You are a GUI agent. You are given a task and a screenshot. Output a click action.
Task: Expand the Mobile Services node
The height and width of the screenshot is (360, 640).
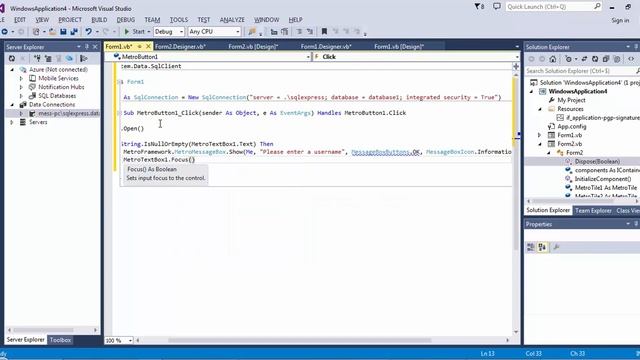(21, 78)
